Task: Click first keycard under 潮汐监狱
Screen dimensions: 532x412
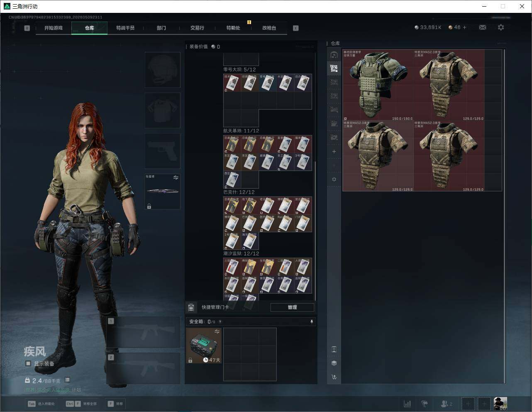Action: pyautogui.click(x=232, y=267)
